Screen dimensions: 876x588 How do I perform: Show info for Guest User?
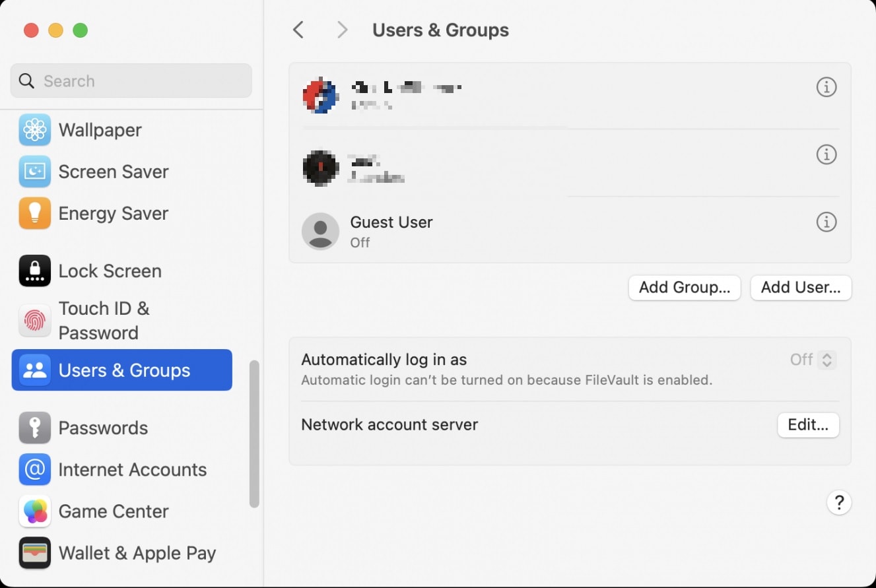tap(826, 222)
